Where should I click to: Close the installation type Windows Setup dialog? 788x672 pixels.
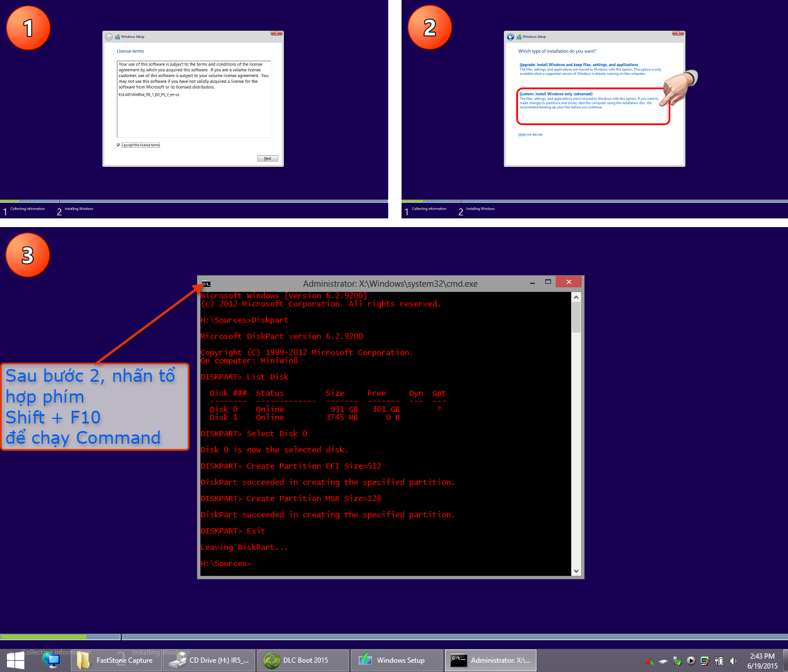(x=678, y=33)
